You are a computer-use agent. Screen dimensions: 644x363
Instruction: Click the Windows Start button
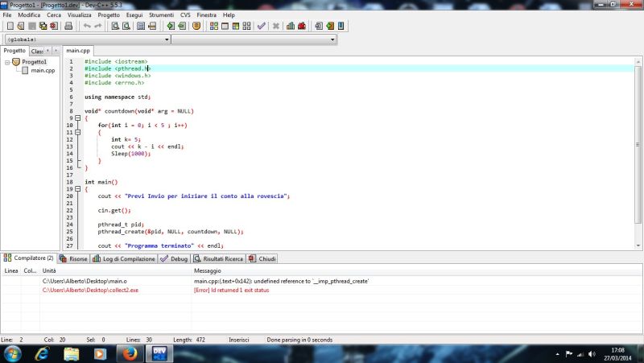(x=12, y=353)
